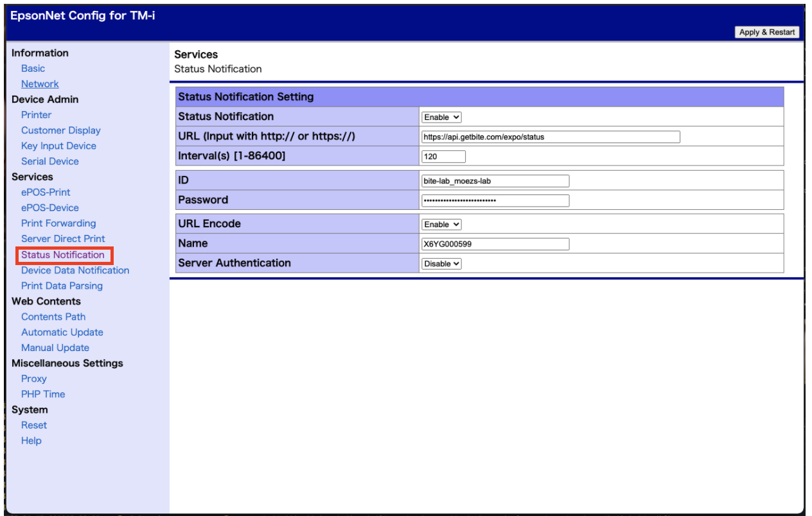Viewport: 812px width, 516px height.
Task: Click the 'Information' sidebar heading
Action: click(x=40, y=53)
